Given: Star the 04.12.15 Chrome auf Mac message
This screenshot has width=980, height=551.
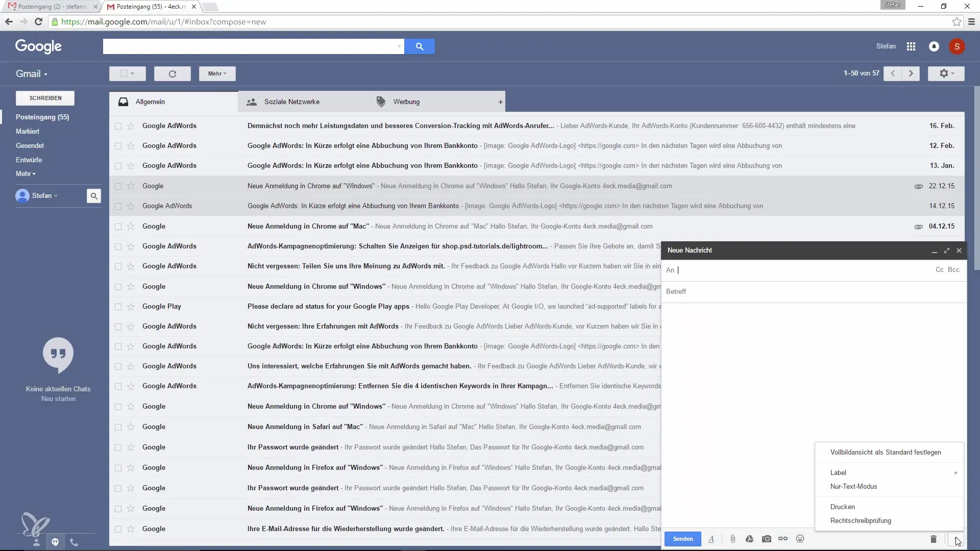Looking at the screenshot, I should 131,227.
